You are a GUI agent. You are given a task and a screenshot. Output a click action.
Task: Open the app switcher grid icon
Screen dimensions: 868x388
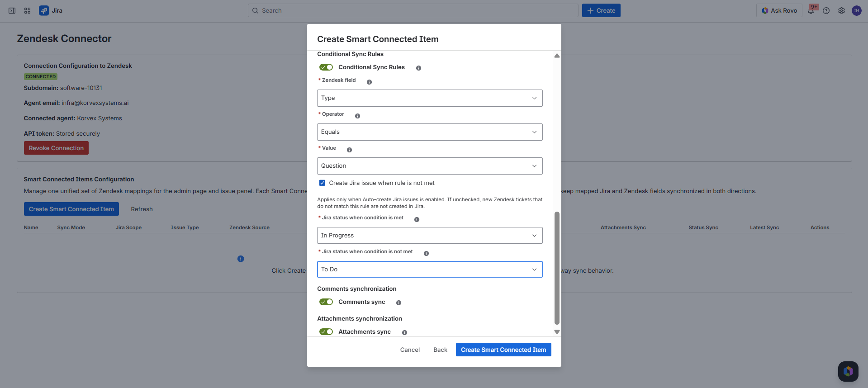point(27,10)
